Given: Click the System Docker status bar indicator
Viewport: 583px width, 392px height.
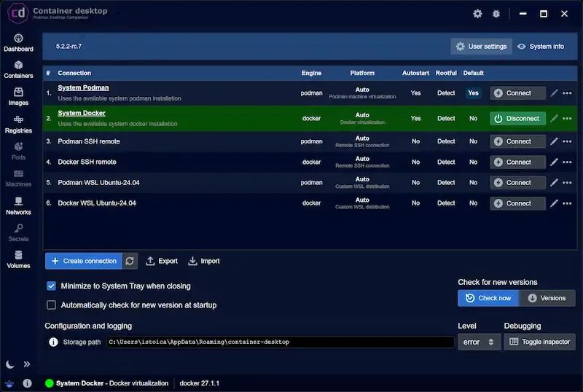Looking at the screenshot, I should click(106, 383).
